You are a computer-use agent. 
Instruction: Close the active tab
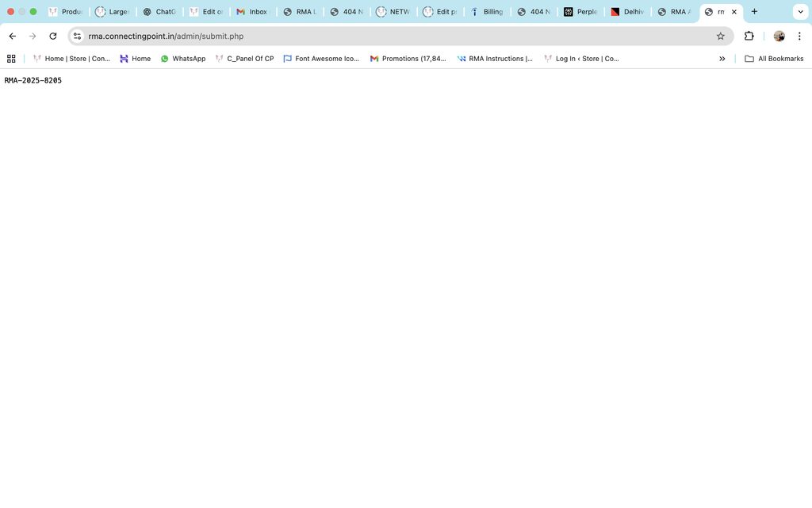pyautogui.click(x=734, y=12)
